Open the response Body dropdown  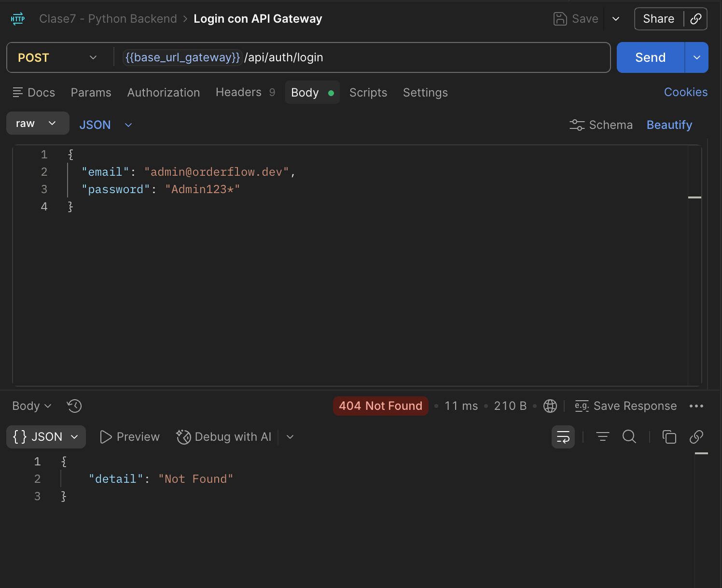[x=32, y=406]
